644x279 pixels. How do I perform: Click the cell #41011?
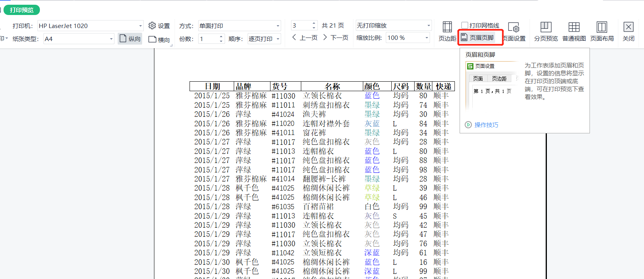(283, 133)
